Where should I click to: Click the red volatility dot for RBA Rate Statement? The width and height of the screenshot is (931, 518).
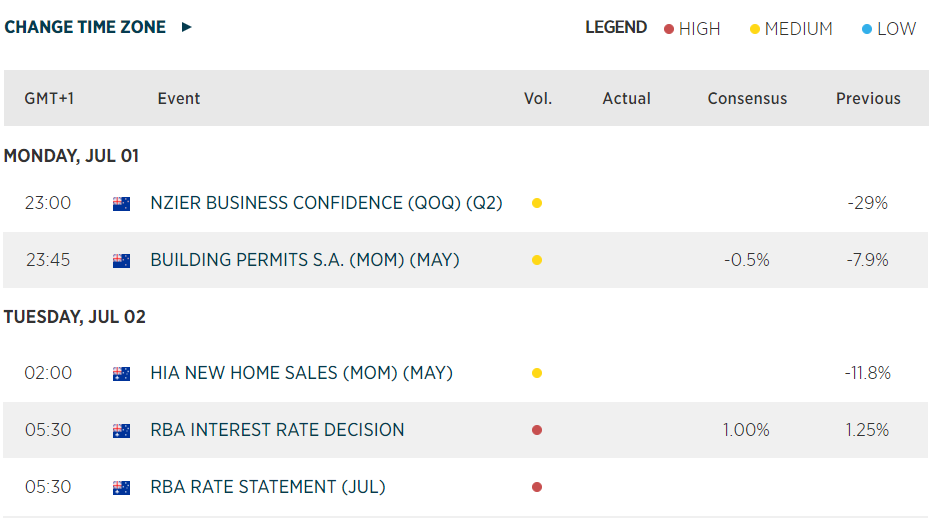pyautogui.click(x=537, y=487)
